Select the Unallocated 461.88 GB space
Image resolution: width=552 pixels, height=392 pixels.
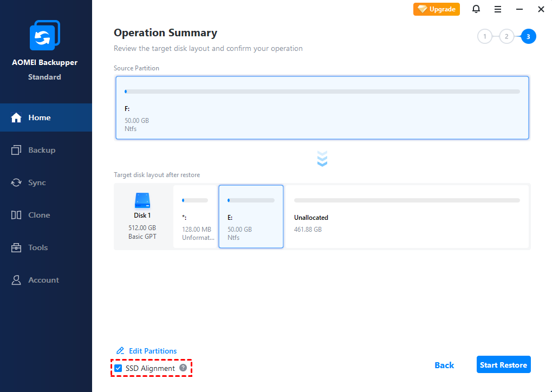pos(407,217)
